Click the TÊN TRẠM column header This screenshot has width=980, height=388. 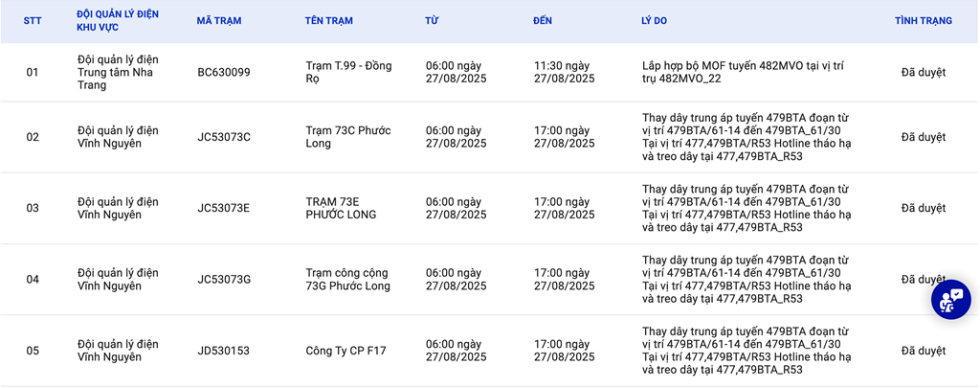[x=329, y=21]
